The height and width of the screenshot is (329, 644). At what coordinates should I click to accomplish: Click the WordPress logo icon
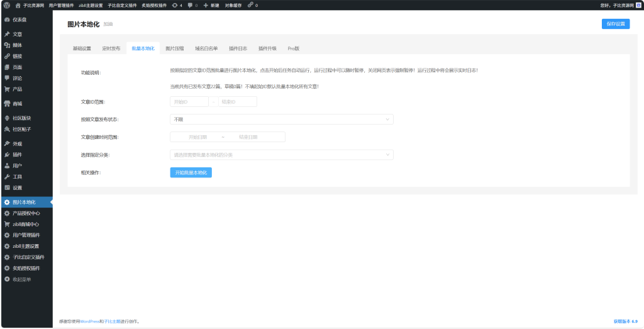point(6,5)
